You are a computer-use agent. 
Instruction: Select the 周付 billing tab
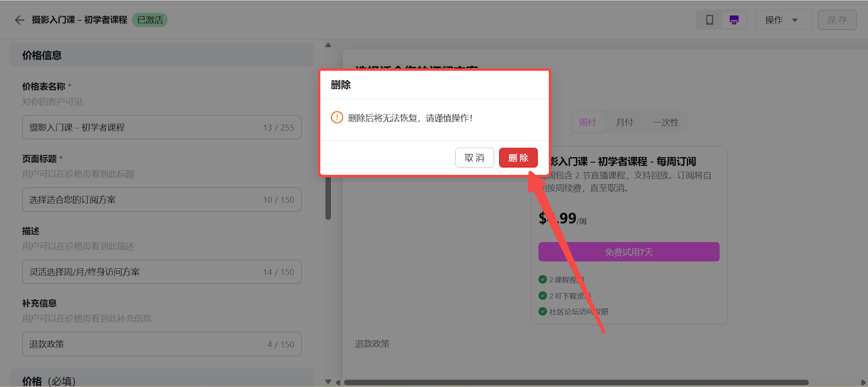[x=588, y=122]
